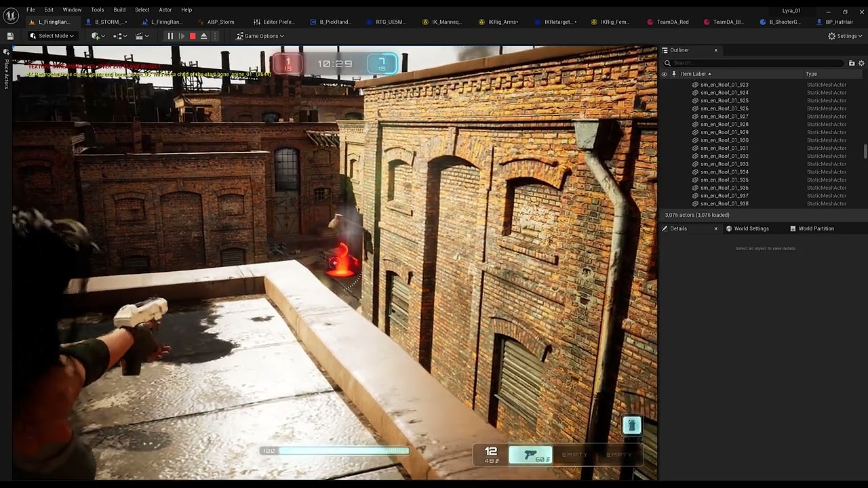
Task: Open the File menu
Action: click(31, 9)
